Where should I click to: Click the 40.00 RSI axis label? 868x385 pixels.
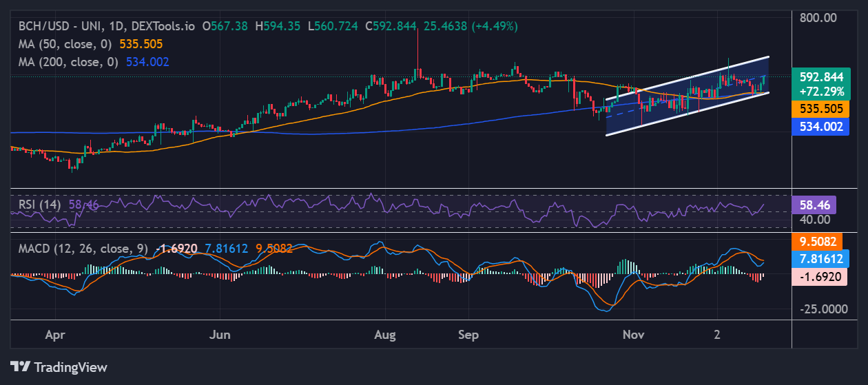click(x=814, y=220)
